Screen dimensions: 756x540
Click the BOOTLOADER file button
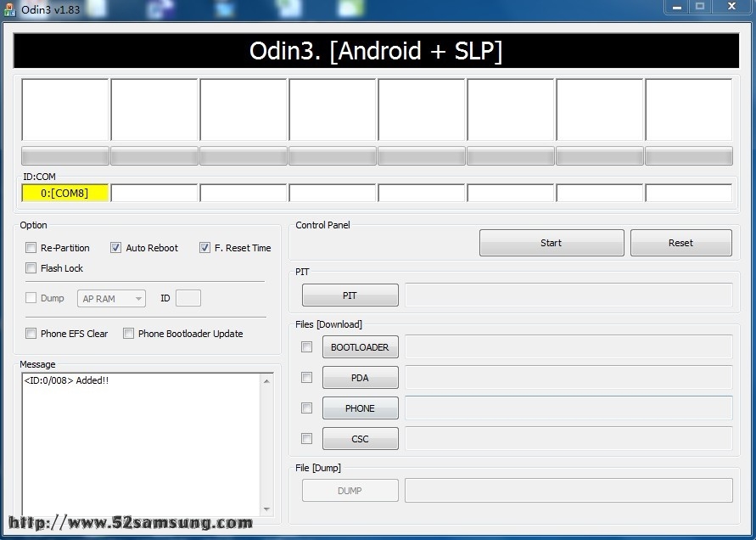point(360,347)
